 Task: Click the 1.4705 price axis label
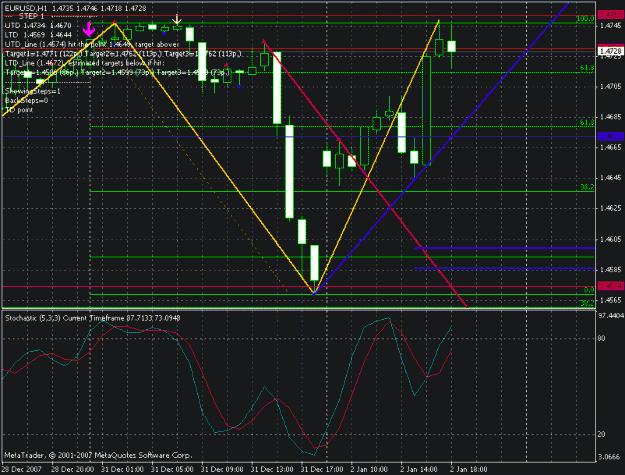coord(610,86)
